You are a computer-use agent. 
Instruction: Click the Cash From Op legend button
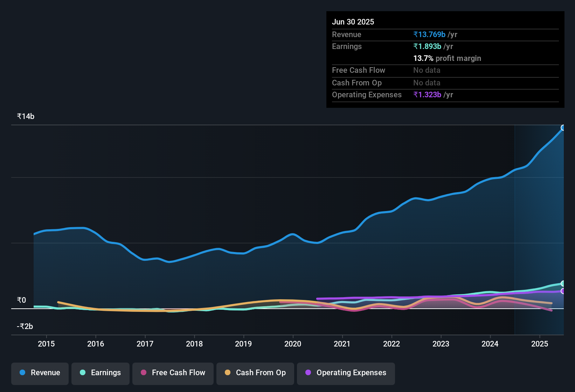(255, 373)
